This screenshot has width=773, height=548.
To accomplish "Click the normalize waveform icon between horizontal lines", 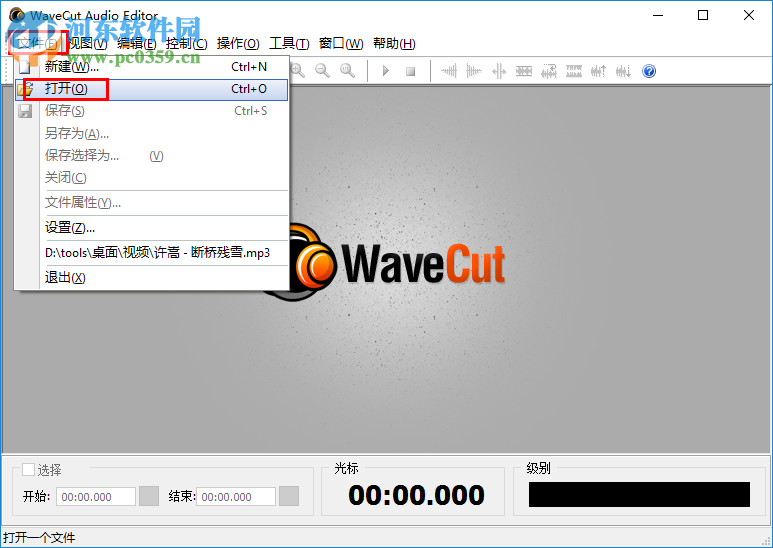I will click(x=524, y=71).
